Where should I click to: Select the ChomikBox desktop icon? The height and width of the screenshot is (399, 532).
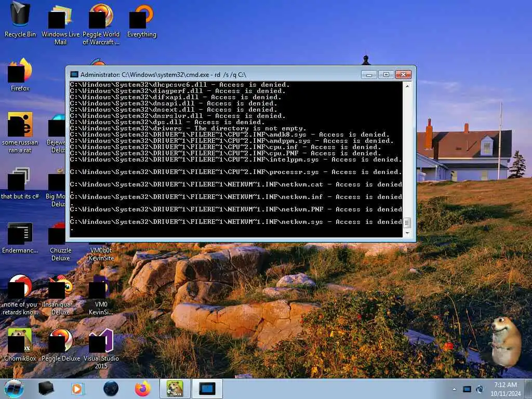point(20,344)
